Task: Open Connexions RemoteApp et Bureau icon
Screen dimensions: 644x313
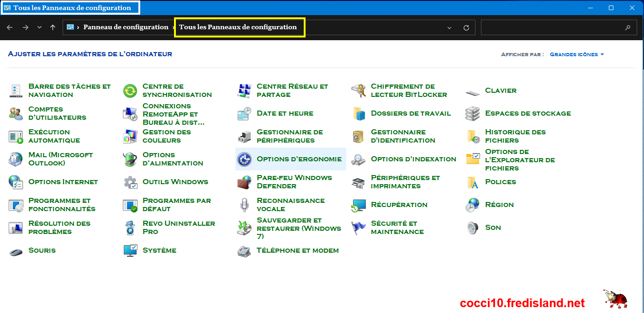Action: (x=130, y=113)
